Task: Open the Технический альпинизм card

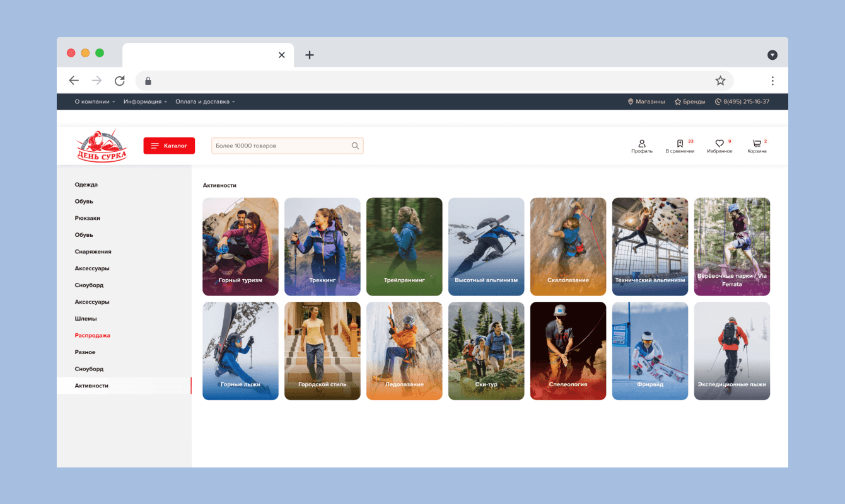Action: (x=650, y=246)
